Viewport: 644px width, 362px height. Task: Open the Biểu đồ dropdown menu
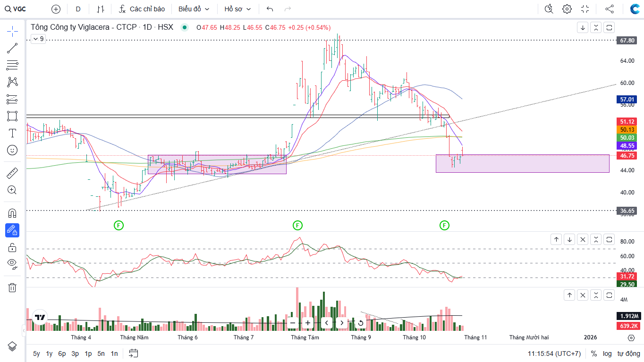pos(194,9)
